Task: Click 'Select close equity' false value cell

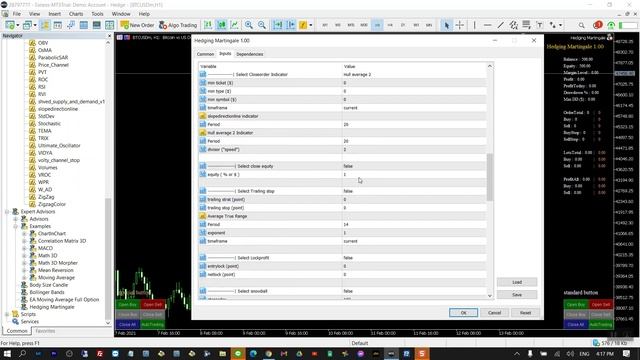Action: [x=414, y=166]
